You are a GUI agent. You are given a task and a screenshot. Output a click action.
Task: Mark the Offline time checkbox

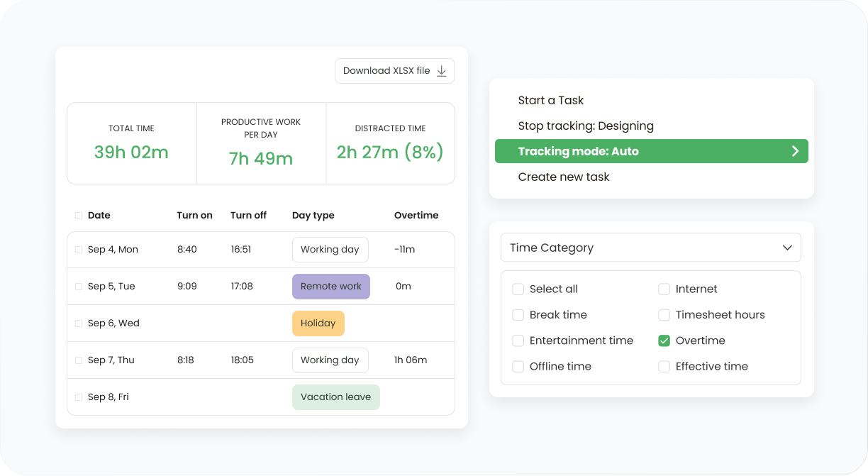pos(518,367)
